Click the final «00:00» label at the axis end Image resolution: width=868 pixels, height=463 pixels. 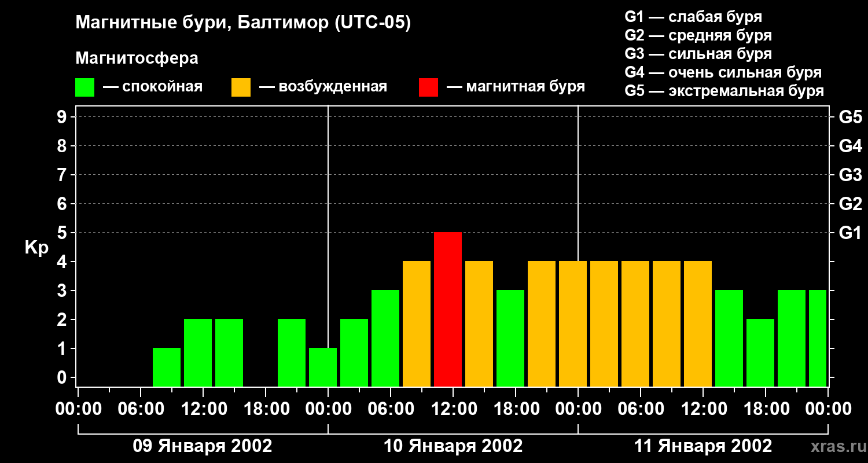click(828, 409)
